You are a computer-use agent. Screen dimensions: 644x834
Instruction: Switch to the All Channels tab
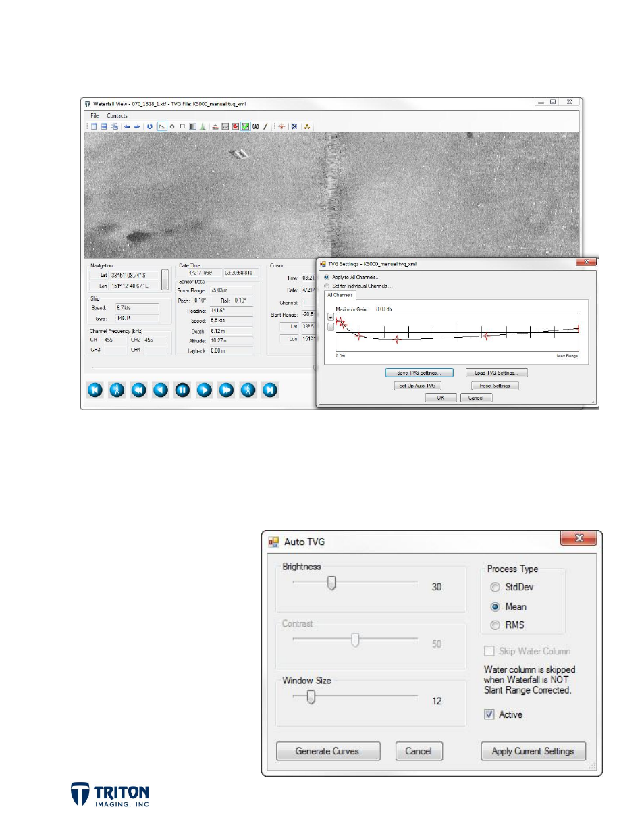click(x=340, y=295)
